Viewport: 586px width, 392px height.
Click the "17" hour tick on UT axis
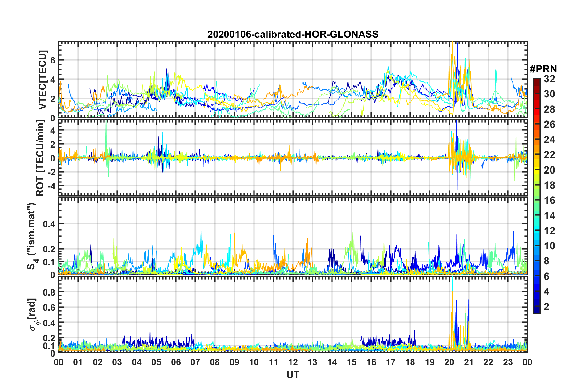tap(391, 362)
